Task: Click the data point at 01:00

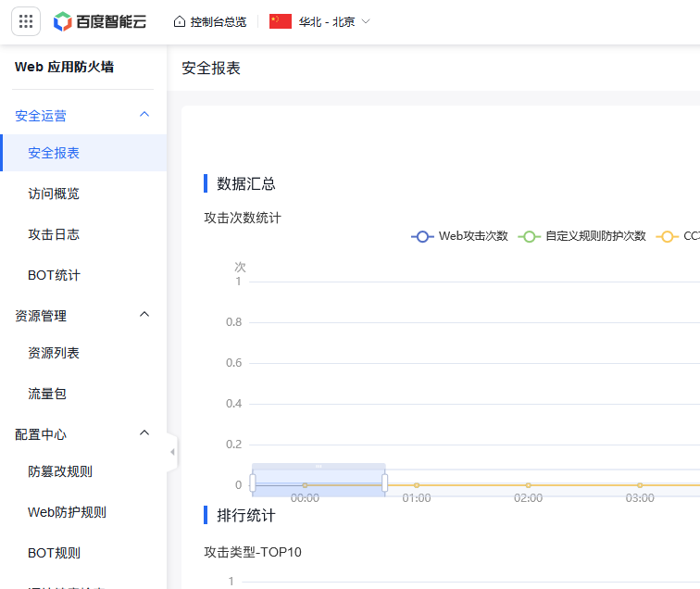Action: [417, 485]
